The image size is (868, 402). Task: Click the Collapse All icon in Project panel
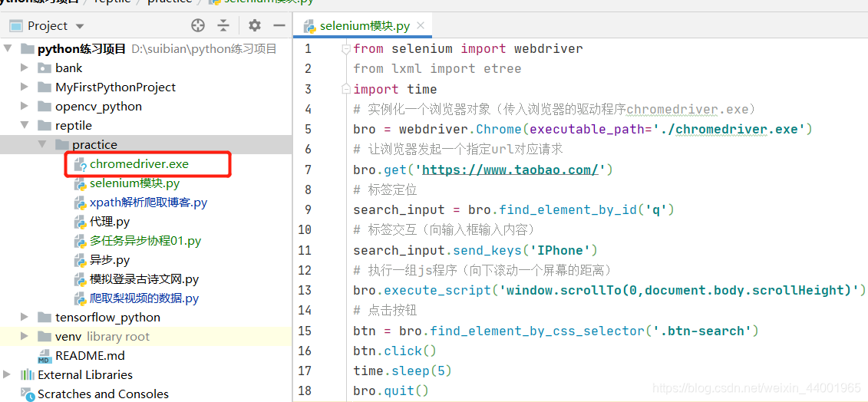click(223, 25)
